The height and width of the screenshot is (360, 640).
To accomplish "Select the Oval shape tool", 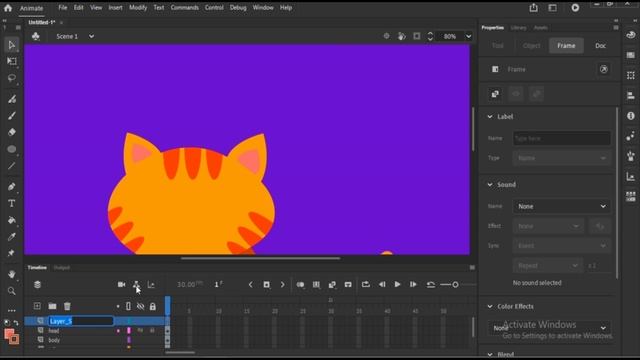I will [x=11, y=149].
